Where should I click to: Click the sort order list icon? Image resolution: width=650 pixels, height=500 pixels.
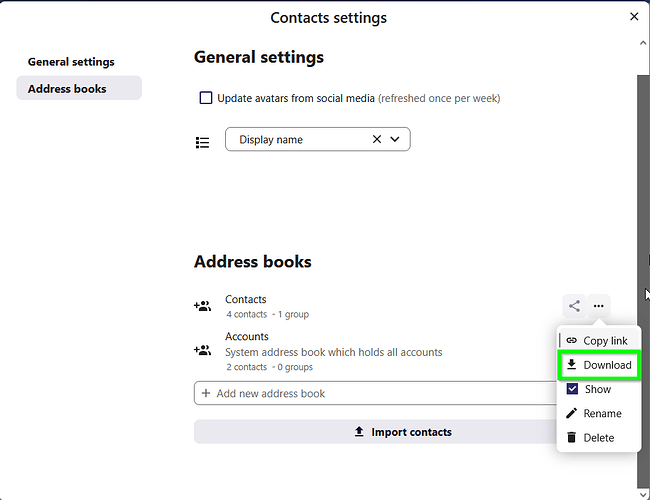point(203,142)
